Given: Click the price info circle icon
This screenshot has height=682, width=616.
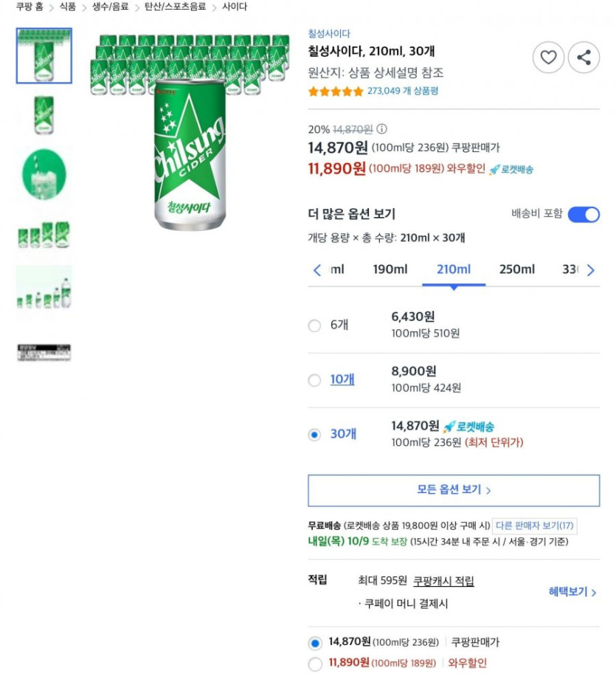Looking at the screenshot, I should 381,129.
